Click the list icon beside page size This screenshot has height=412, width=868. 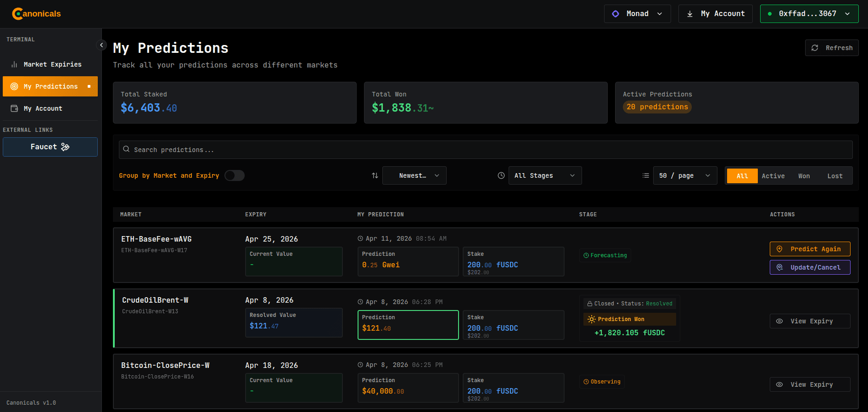click(x=646, y=175)
